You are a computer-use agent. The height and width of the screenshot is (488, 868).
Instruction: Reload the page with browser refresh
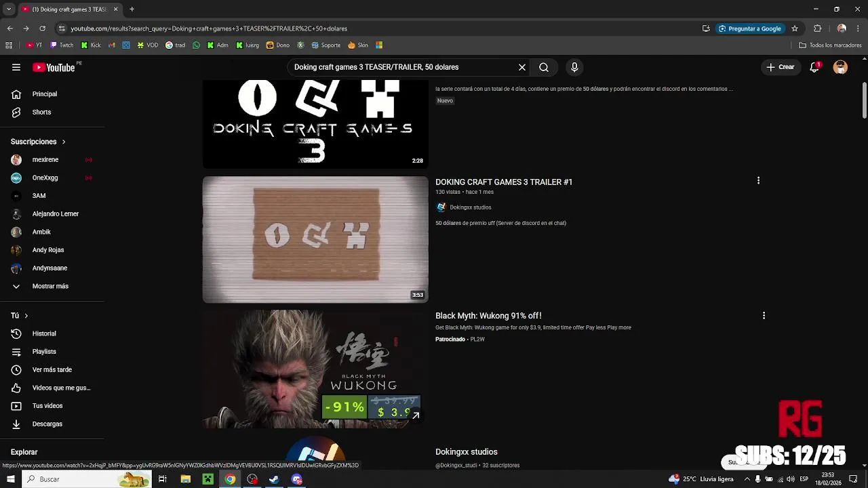point(42,28)
